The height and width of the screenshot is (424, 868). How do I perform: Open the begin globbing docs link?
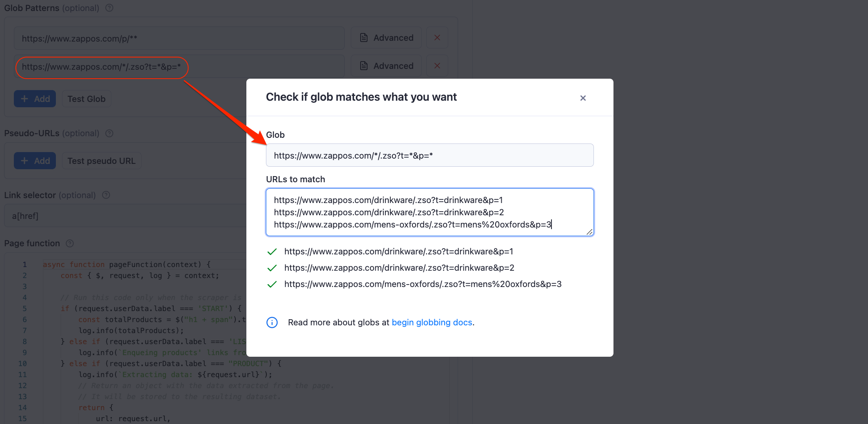[x=432, y=322]
